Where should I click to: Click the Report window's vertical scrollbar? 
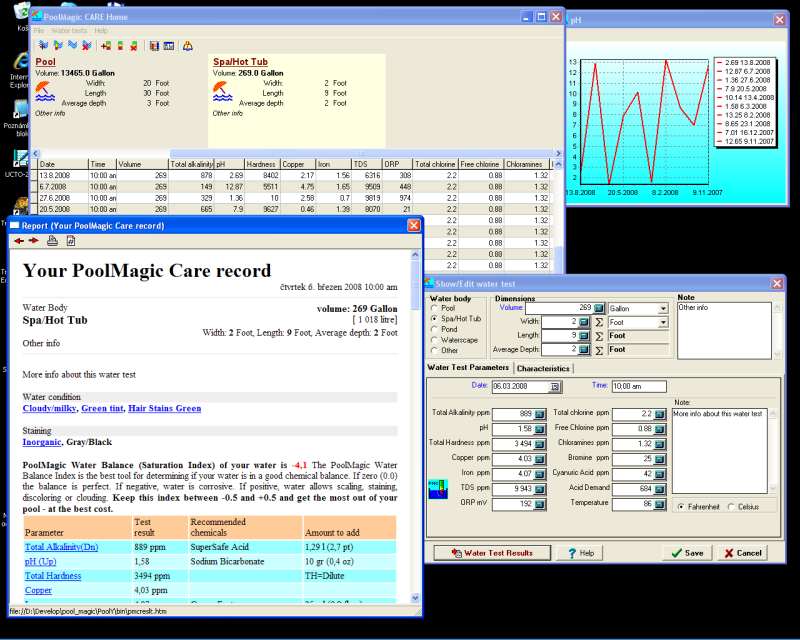click(x=415, y=426)
